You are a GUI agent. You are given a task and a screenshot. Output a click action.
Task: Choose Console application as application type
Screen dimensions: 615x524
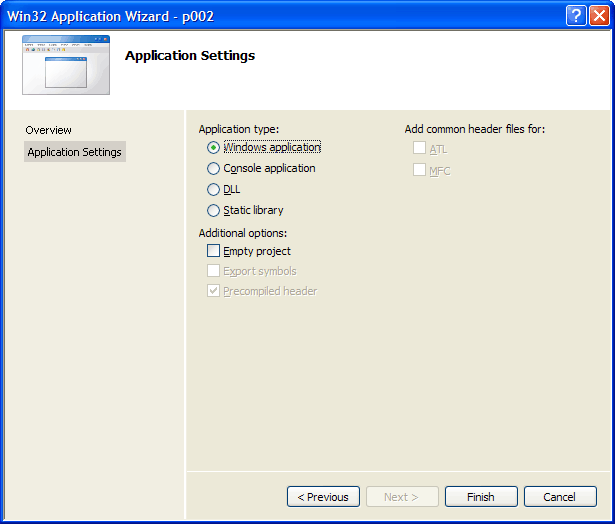(213, 169)
